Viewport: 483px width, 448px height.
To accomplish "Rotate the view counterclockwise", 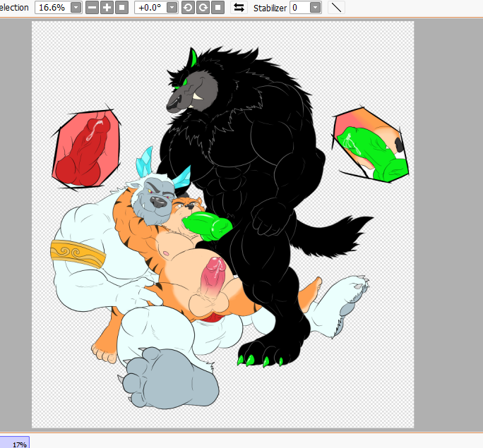I will point(188,8).
